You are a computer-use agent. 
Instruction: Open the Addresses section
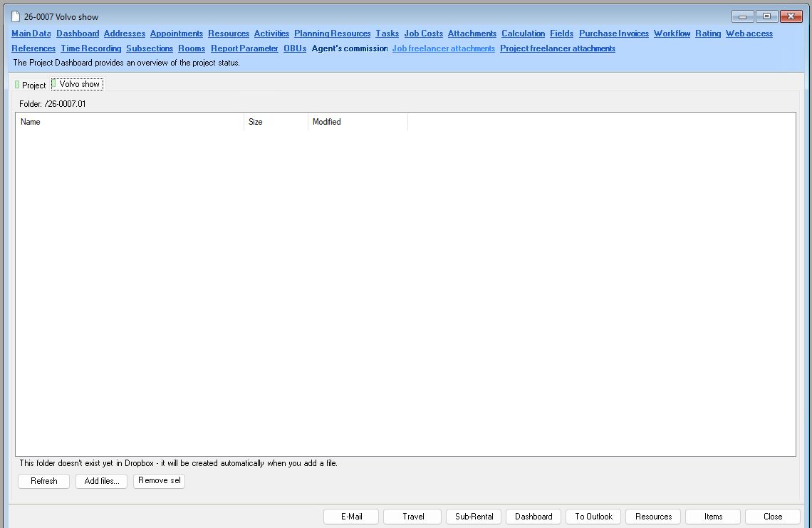click(x=124, y=33)
